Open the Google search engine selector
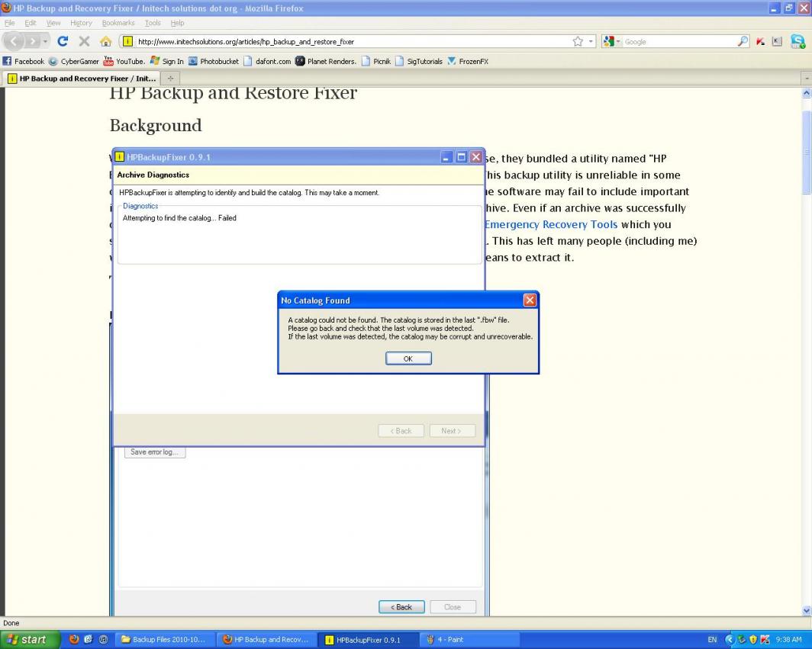This screenshot has width=812, height=649. tap(611, 41)
